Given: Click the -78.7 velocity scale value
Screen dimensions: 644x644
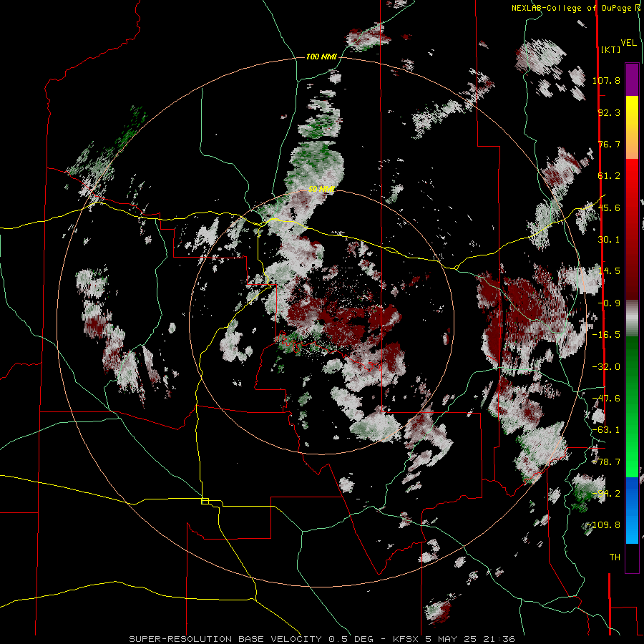Looking at the screenshot, I should tap(606, 462).
